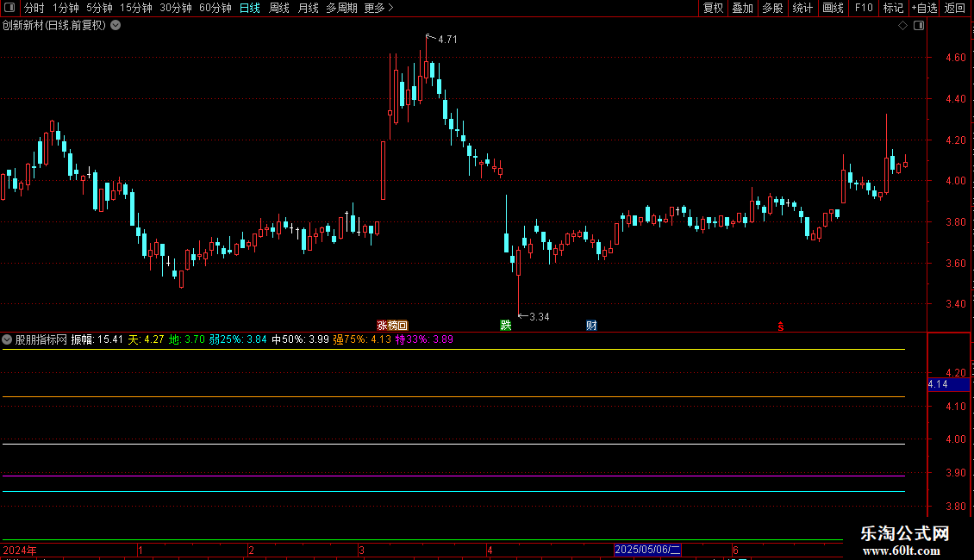This screenshot has height=560, width=974.
Task: Activate the 画线 drawing tool
Action: click(833, 8)
